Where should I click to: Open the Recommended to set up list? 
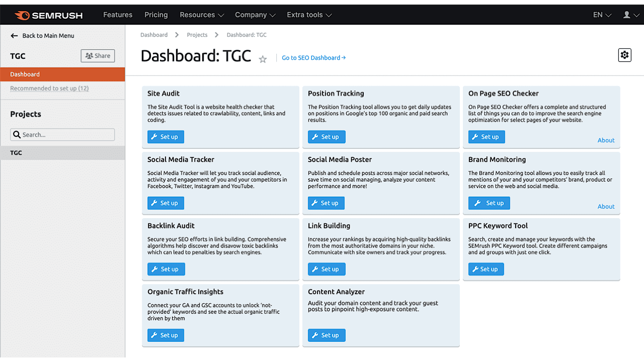tap(49, 88)
